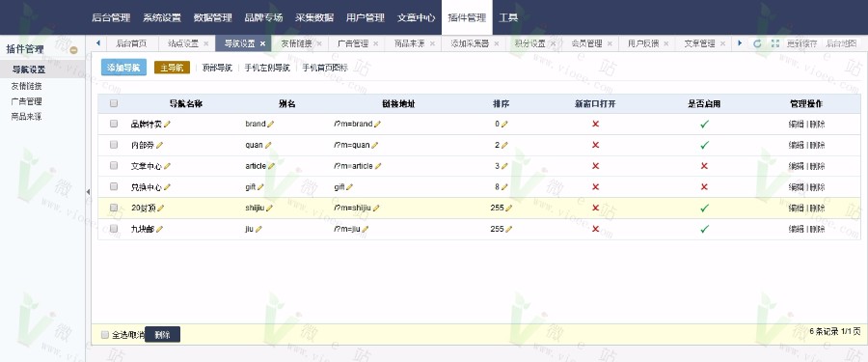Check the 文章中心 row checkbox
This screenshot has height=362, width=868.
tap(114, 165)
